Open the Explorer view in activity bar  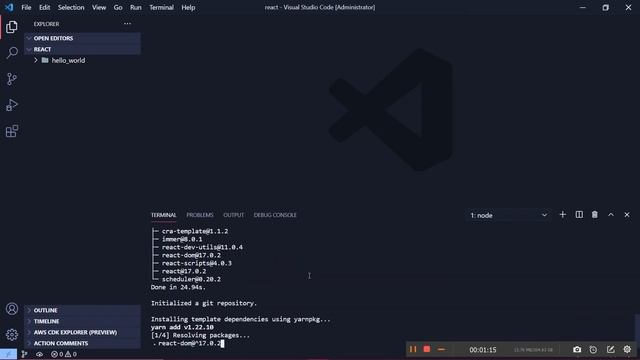tap(12, 27)
